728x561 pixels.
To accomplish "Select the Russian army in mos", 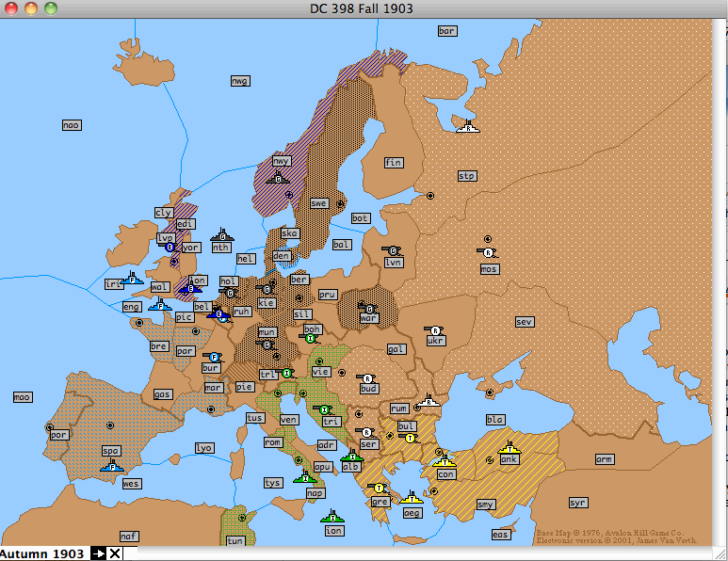I will pos(488,252).
